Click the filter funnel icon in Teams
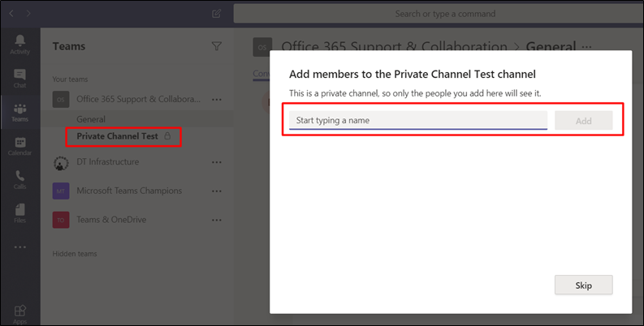Viewport: 644px width, 326px height. coord(217,46)
